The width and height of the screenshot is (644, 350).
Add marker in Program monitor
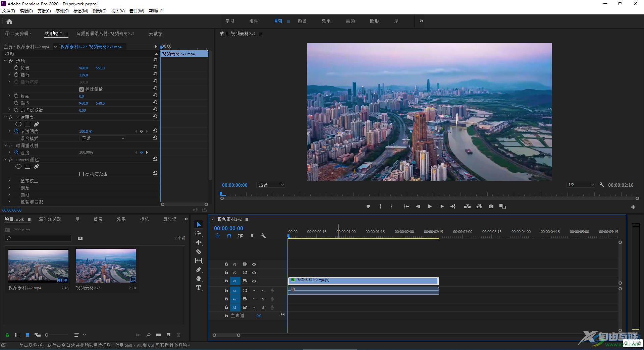point(368,207)
